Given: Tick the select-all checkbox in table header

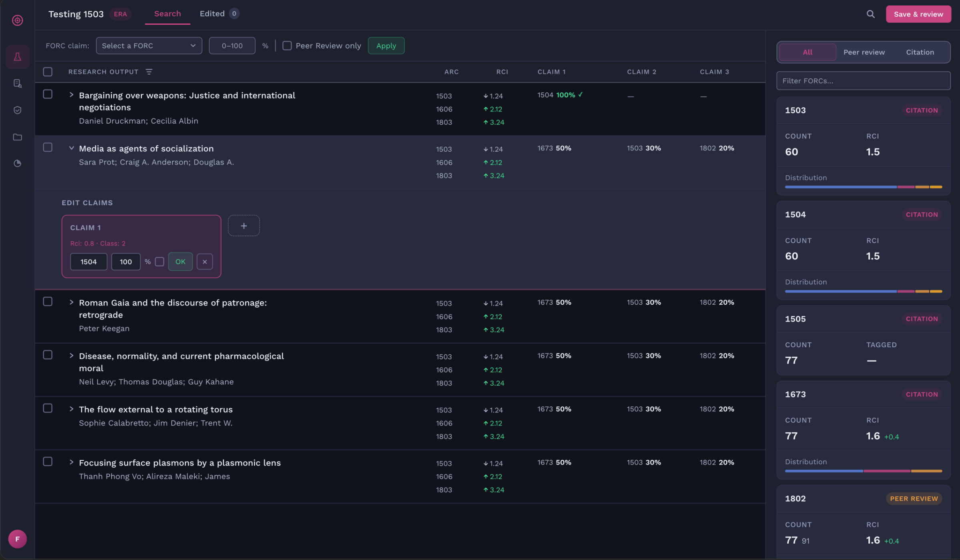Looking at the screenshot, I should (48, 72).
